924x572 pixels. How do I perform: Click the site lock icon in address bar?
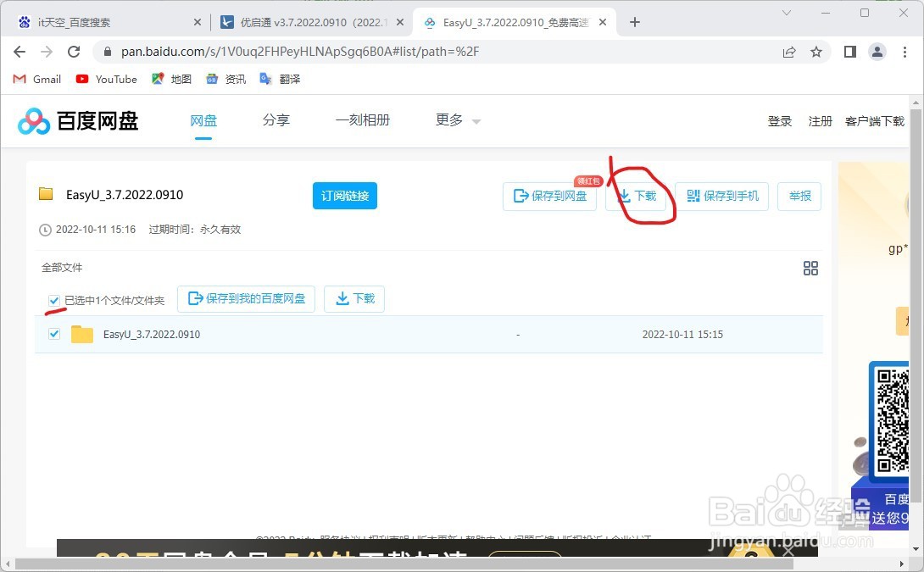coord(108,52)
